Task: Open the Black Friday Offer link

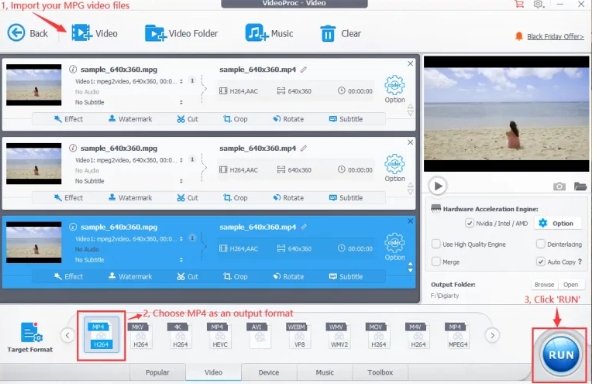Action: pyautogui.click(x=555, y=36)
